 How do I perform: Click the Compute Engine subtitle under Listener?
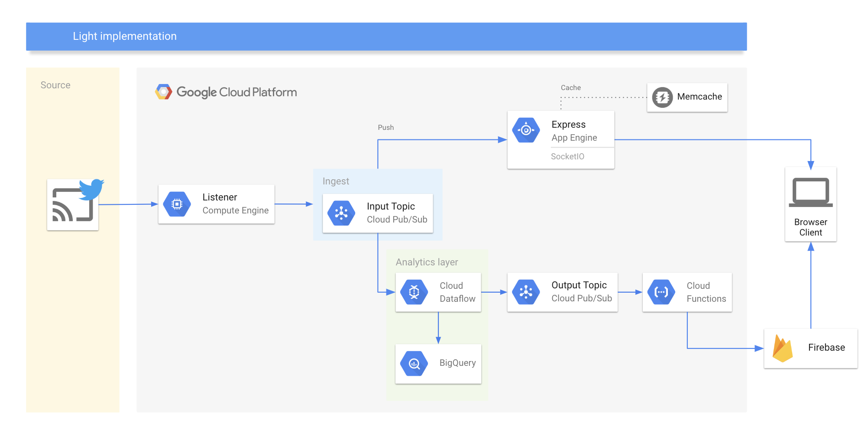point(236,210)
